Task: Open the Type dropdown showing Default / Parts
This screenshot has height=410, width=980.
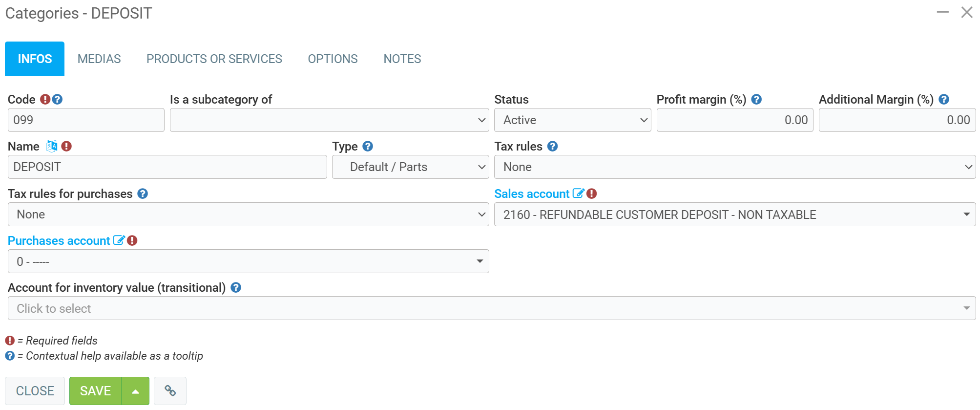Action: [x=410, y=167]
